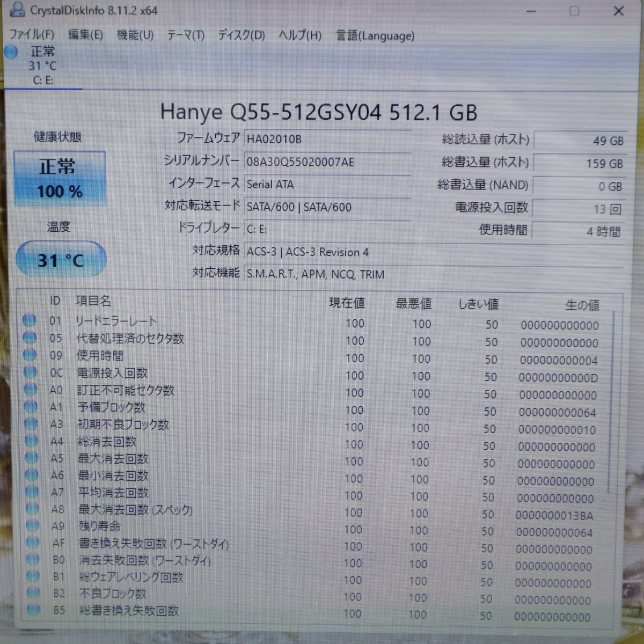This screenshot has height=644, width=644.
Task: Open the テーマ(T) menu
Action: (186, 35)
